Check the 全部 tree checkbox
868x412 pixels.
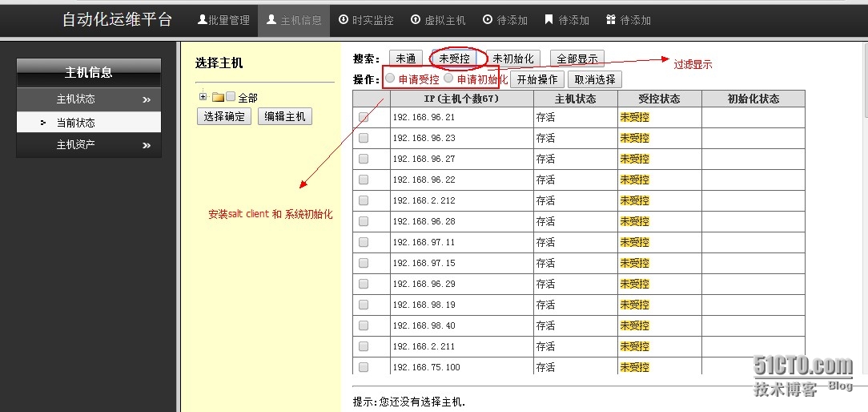[231, 96]
